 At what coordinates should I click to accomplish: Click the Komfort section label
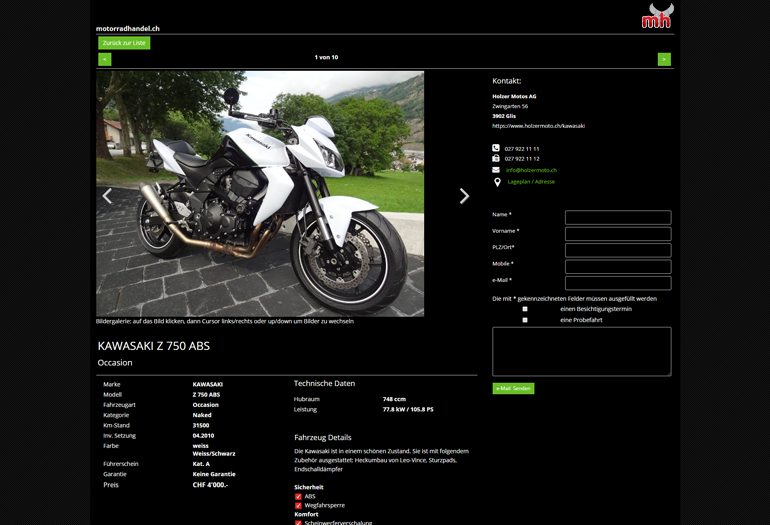click(306, 514)
